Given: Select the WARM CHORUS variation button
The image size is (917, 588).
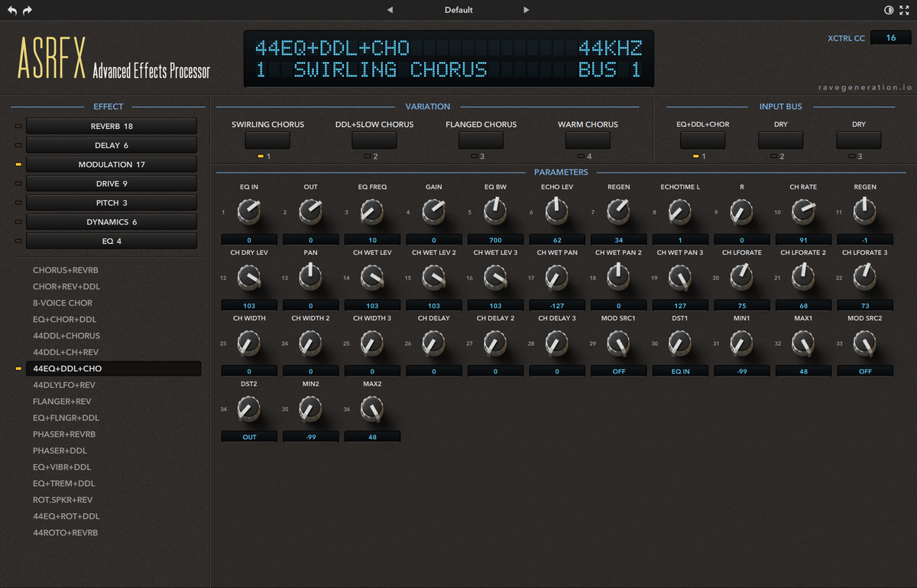Looking at the screenshot, I should [588, 140].
